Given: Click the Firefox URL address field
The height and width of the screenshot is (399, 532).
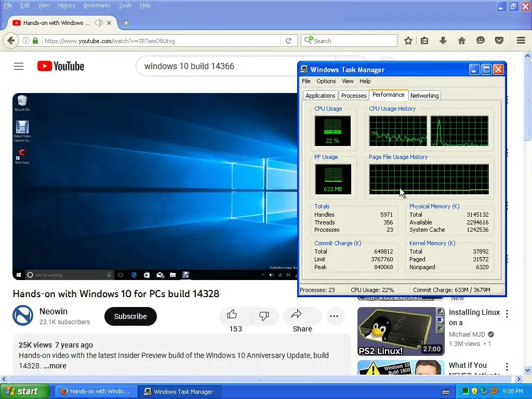Looking at the screenshot, I should pos(162,41).
